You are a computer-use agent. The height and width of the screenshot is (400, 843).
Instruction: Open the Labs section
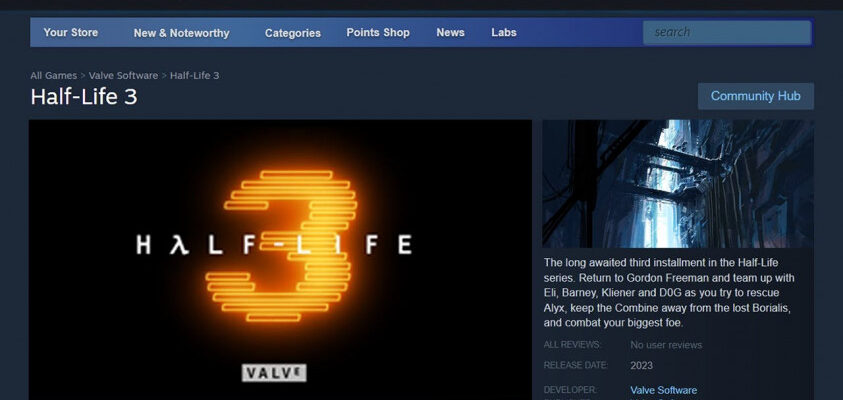[504, 32]
